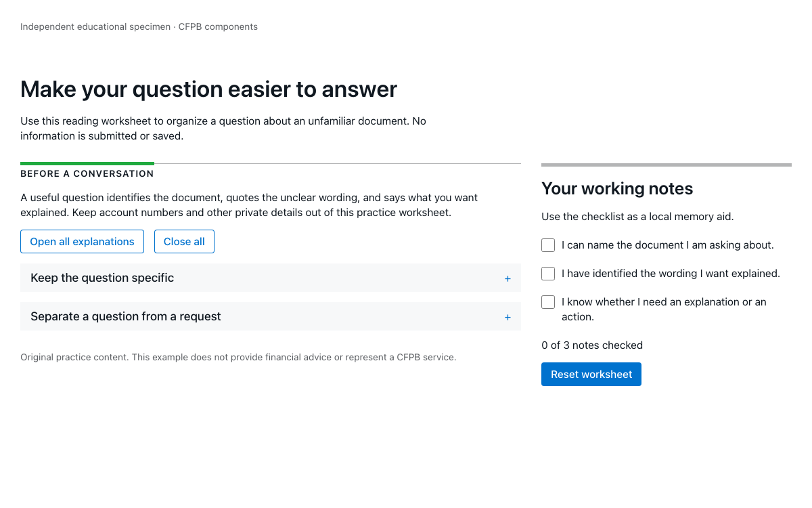Click the 'Make your question easier to answer' title
The height and width of the screenshot is (508, 812).
(x=209, y=89)
